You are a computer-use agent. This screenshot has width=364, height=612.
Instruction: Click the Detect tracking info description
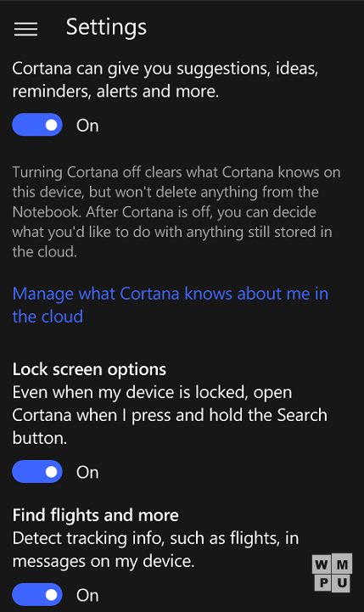tap(155, 549)
